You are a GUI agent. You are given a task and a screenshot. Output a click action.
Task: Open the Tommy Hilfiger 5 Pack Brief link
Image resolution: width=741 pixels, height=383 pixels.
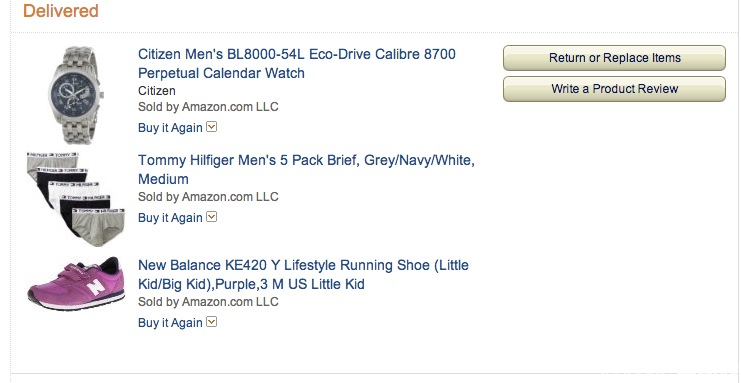click(306, 169)
